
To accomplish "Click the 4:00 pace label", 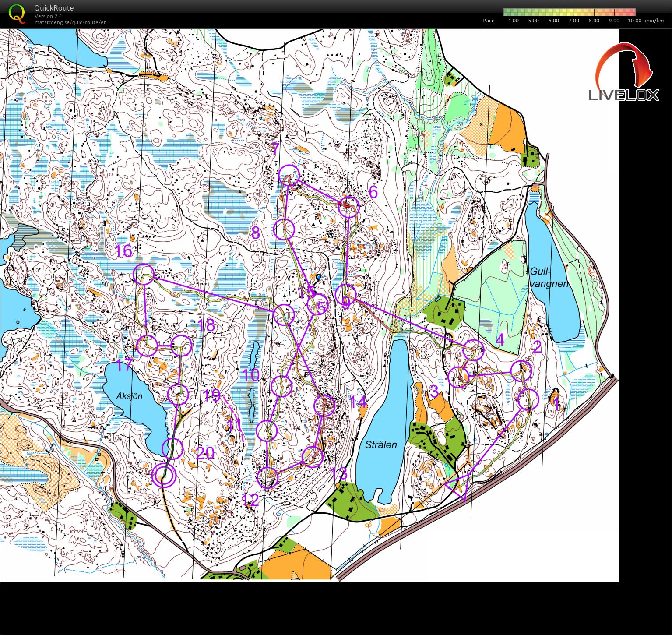I will click(513, 21).
